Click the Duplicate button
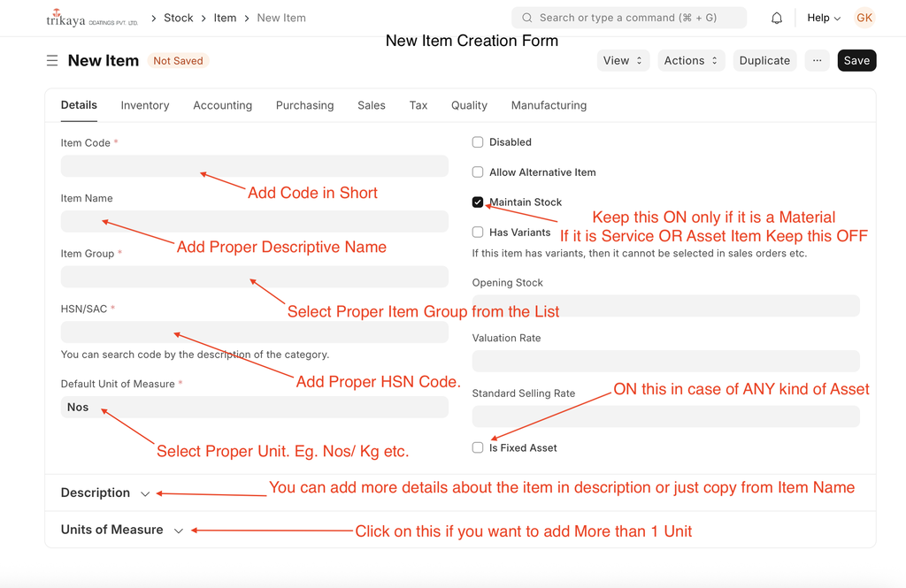This screenshot has height=588, width=906. pos(764,61)
